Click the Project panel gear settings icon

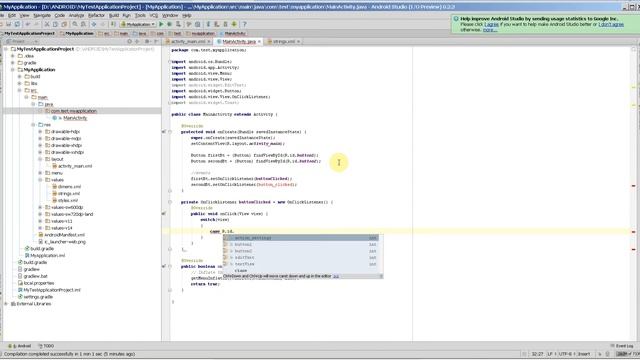tap(147, 41)
